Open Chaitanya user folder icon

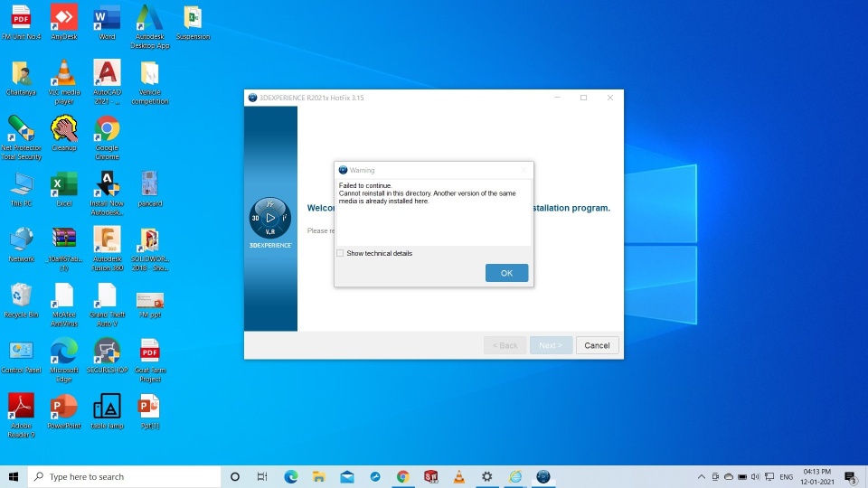[21, 78]
